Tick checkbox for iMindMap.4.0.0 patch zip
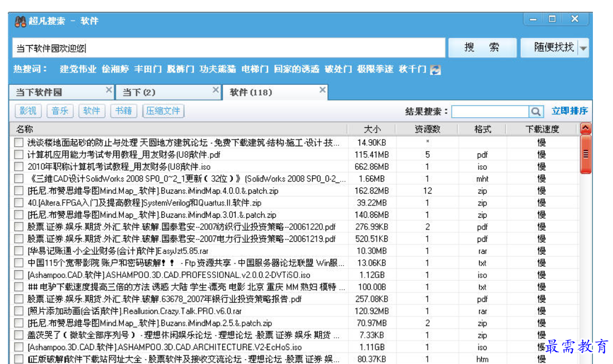The width and height of the screenshot is (613, 364). click(19, 191)
